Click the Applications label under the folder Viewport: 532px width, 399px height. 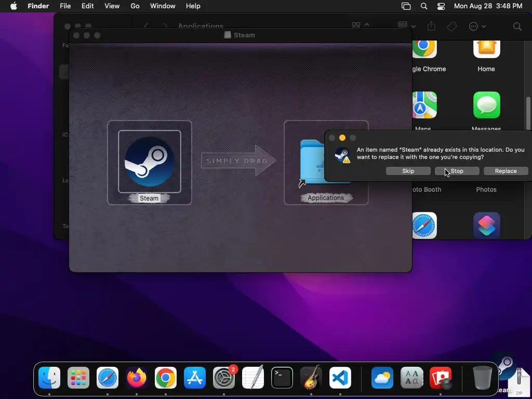326,198
